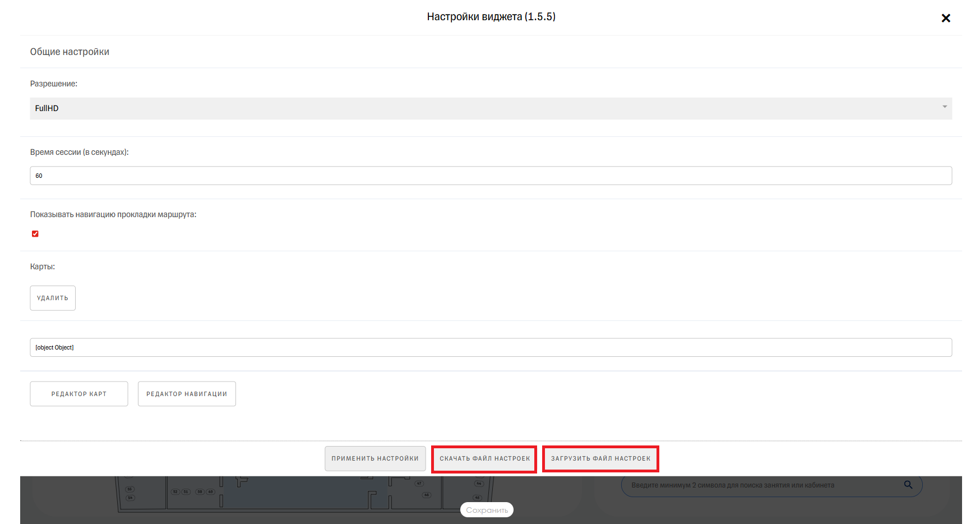This screenshot has height=524, width=980.
Task: Close the widget settings dialog
Action: (945, 18)
